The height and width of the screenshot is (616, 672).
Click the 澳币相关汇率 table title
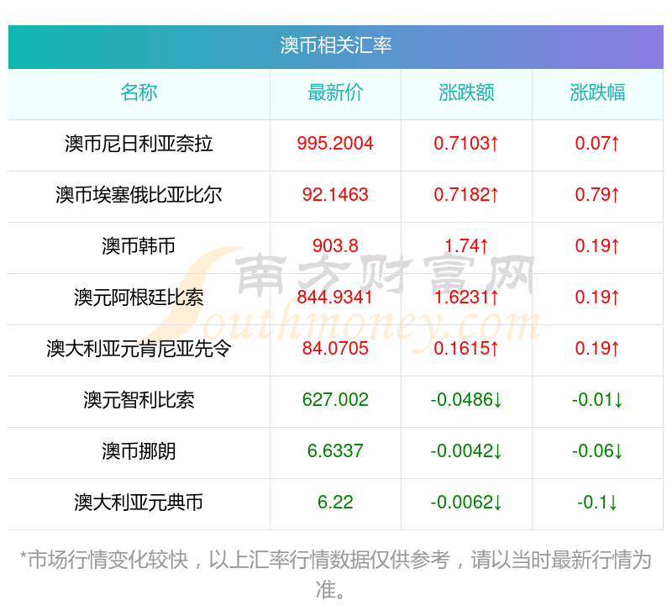(335, 45)
